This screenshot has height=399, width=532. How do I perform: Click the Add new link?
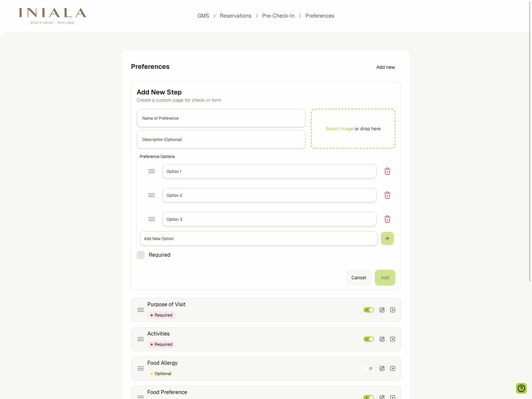[386, 67]
